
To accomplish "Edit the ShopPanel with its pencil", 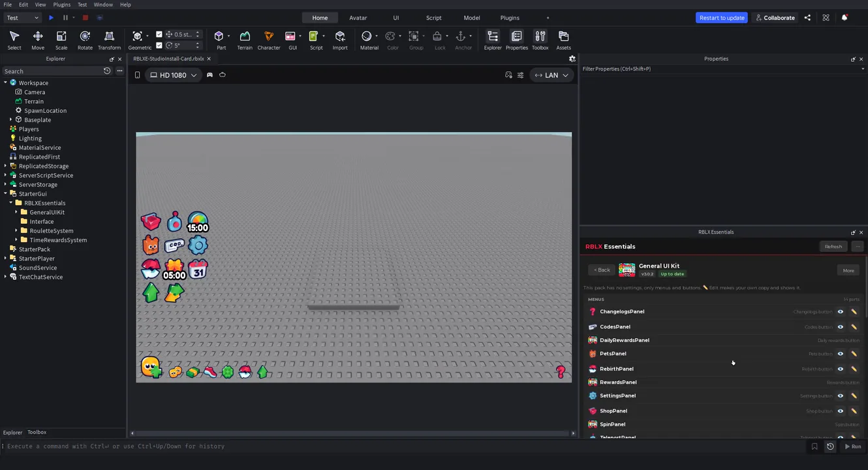I will (854, 411).
